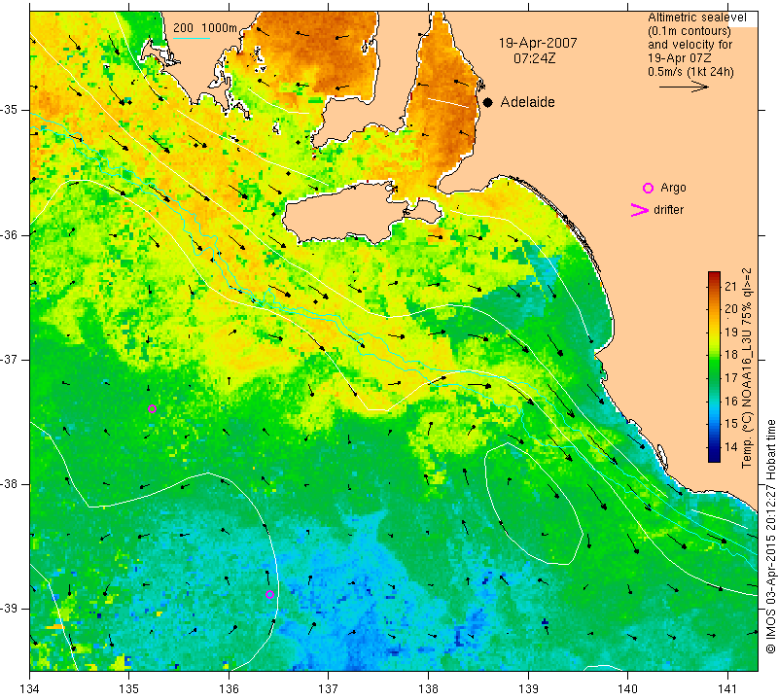Click the '200 1000m' depth contour label

click(205, 28)
